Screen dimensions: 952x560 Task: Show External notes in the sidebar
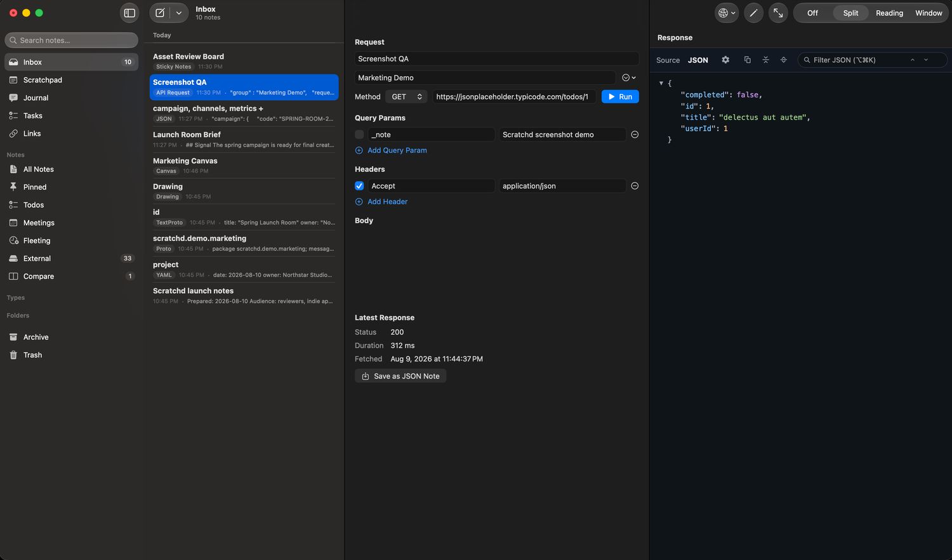pos(71,258)
